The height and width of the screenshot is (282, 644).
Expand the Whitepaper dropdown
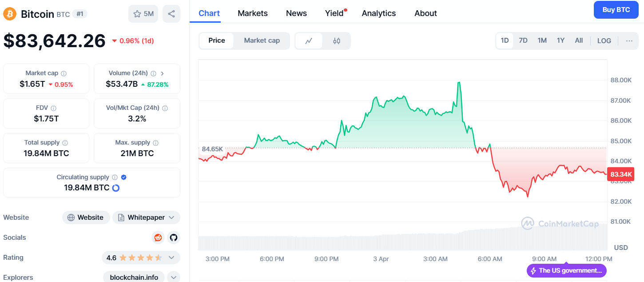click(172, 218)
